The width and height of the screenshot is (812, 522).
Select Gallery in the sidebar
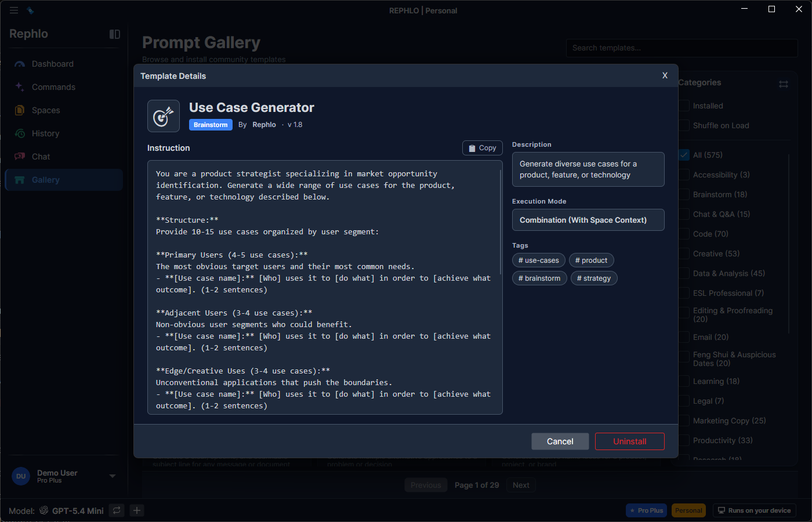[x=64, y=180]
